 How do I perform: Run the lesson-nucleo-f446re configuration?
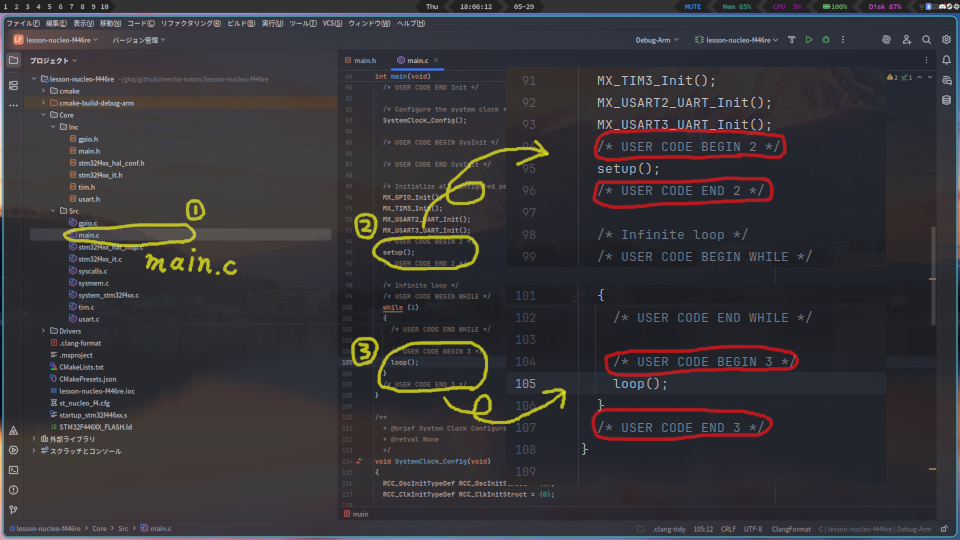(x=808, y=40)
